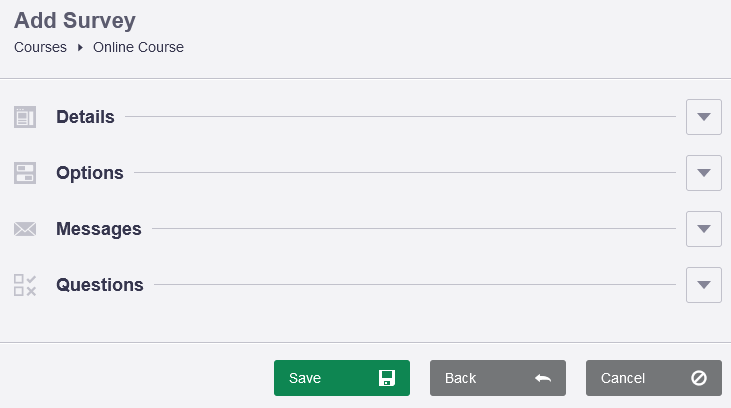Open the Online Course breadcrumb link
Screen dimensions: 731x408
(x=138, y=48)
